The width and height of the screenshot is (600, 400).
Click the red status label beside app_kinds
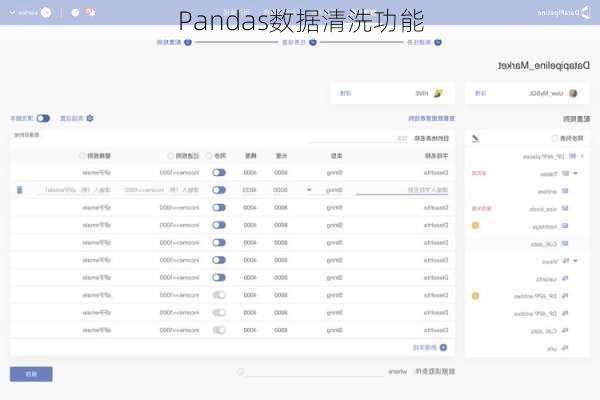pyautogui.click(x=481, y=209)
